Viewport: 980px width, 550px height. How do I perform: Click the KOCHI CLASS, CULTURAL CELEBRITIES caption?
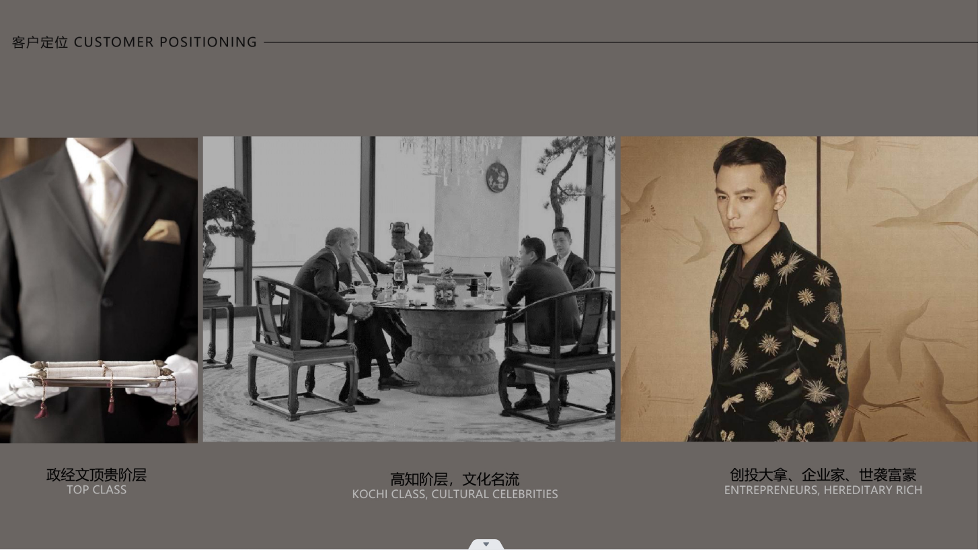click(x=455, y=494)
